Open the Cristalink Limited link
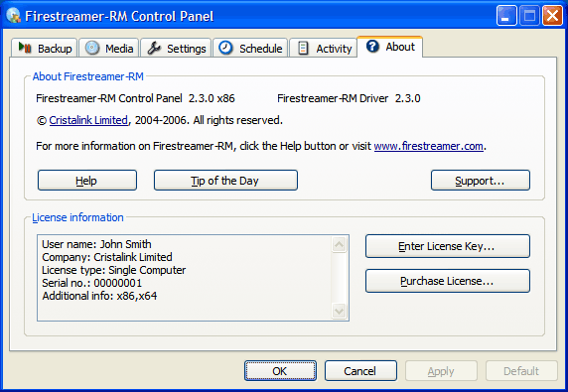 (x=88, y=120)
